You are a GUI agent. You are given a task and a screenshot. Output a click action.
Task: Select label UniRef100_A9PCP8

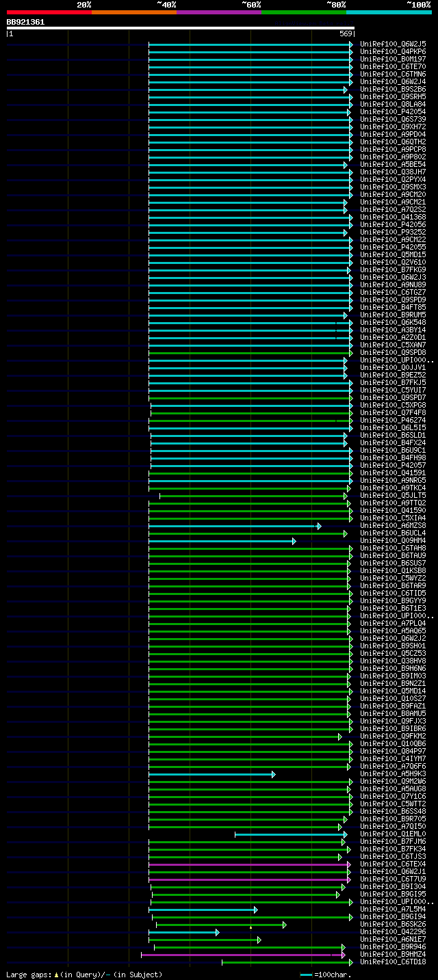point(393,149)
